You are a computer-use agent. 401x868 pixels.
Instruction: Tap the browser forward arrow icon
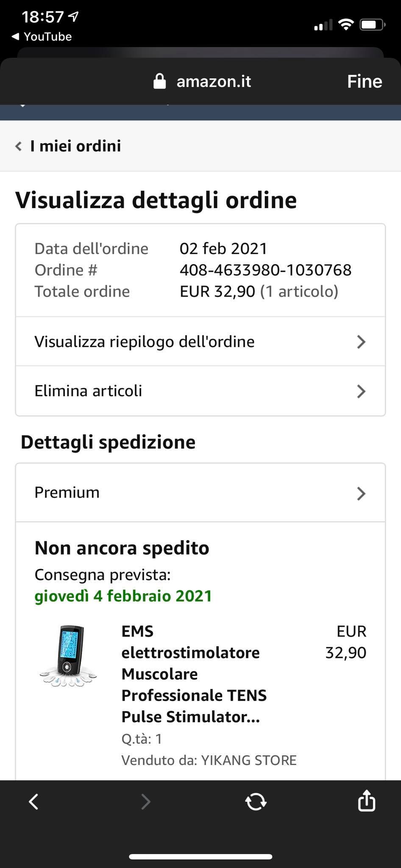click(145, 801)
